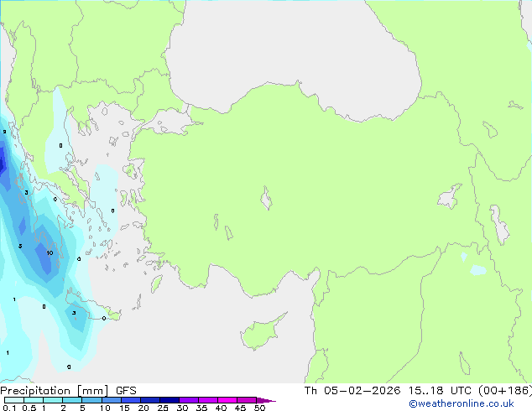Select the 5–10 mm legend swatch
The image size is (532, 411).
click(x=91, y=400)
